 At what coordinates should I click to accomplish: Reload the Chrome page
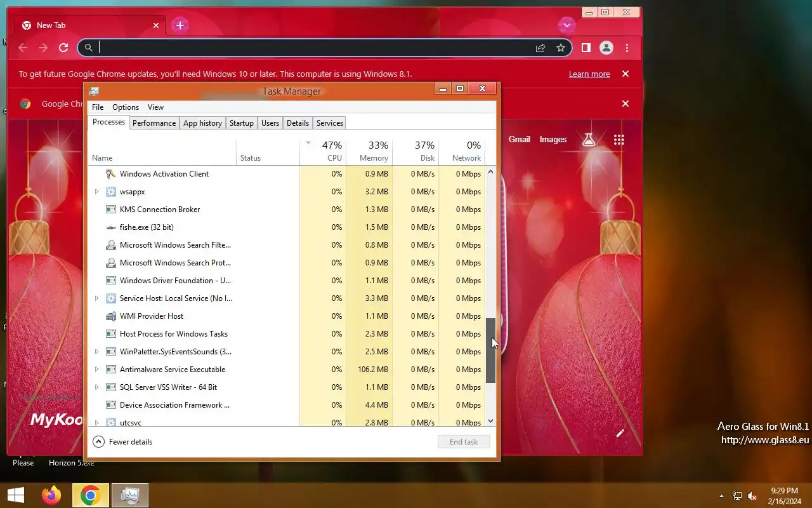point(63,48)
